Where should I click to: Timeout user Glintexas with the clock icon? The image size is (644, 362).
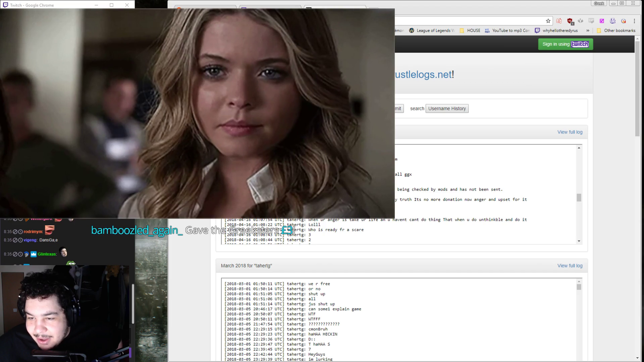20,254
